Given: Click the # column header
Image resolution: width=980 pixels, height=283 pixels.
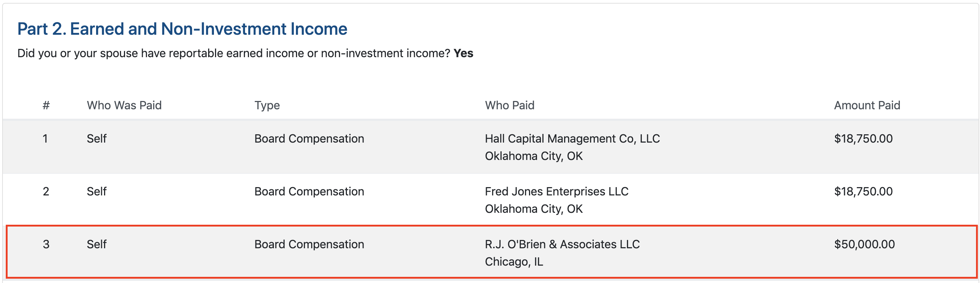Looking at the screenshot, I should point(46,105).
